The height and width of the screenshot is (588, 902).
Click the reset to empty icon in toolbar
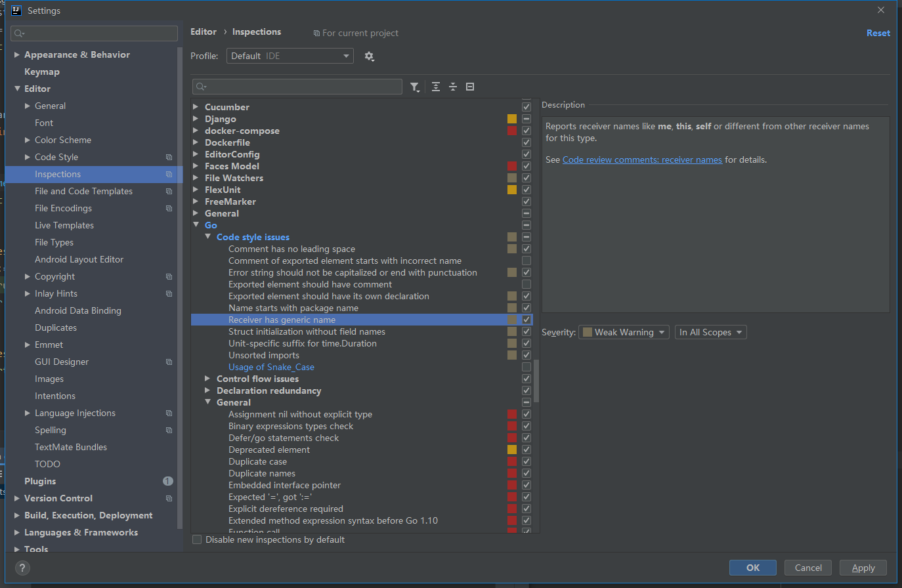[470, 87]
